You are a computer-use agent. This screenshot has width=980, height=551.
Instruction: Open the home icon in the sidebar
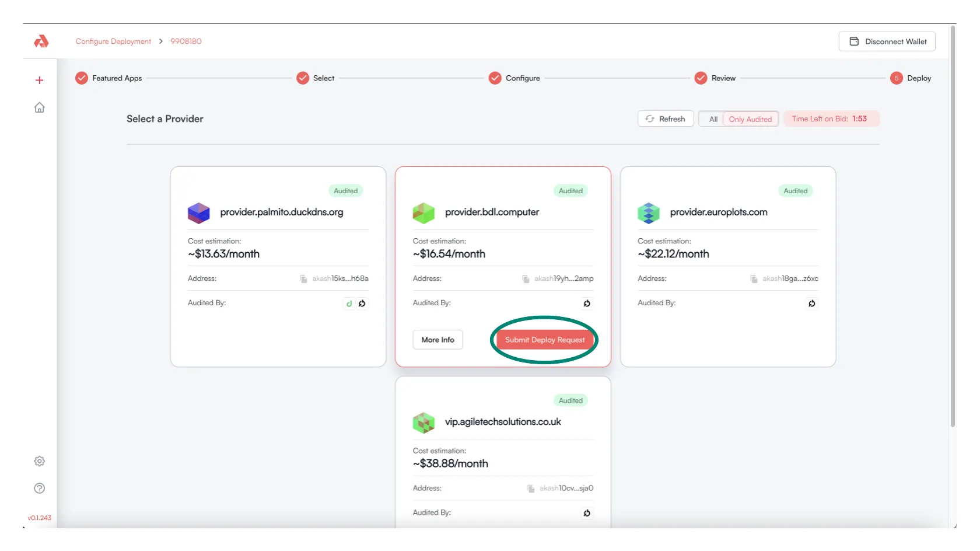(x=40, y=107)
